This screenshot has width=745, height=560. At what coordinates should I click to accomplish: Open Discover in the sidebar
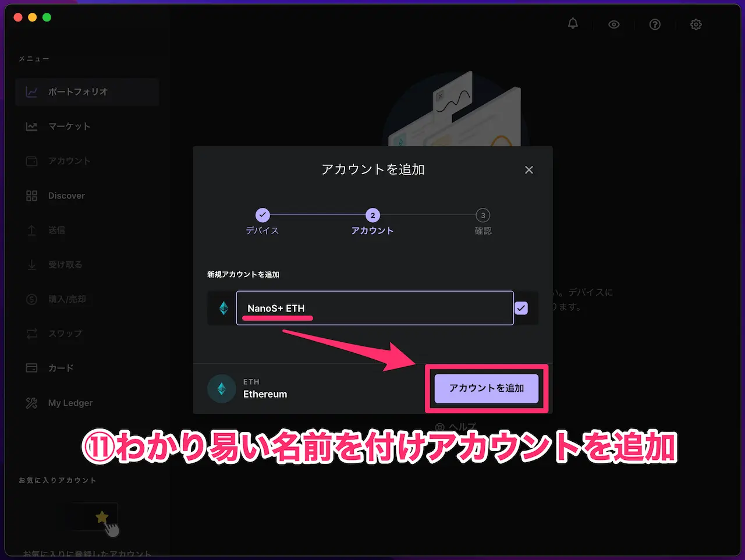pos(87,196)
